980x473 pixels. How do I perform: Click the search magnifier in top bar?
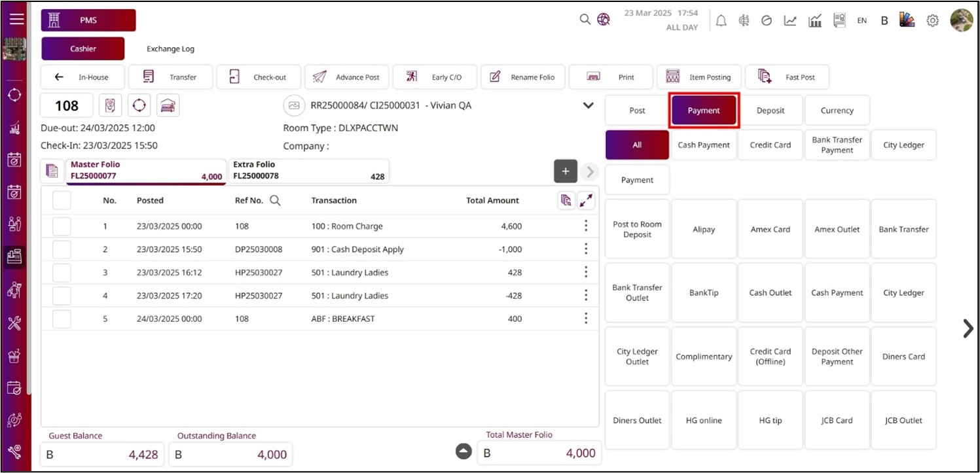585,20
